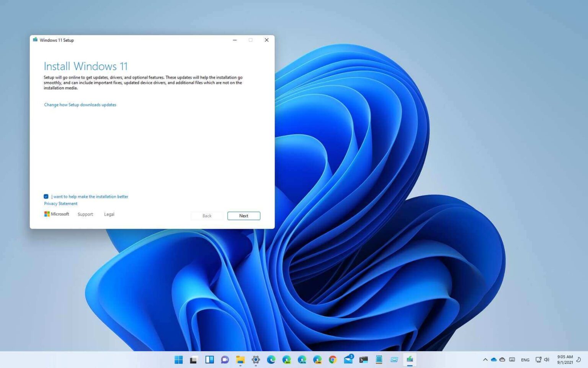The image size is (588, 368).
Task: Open the network status flyout
Action: click(538, 360)
